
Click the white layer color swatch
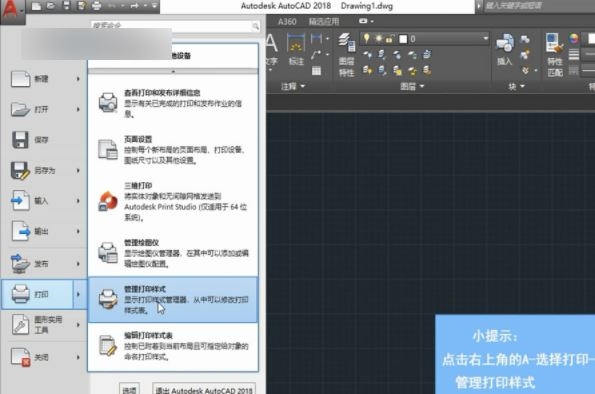[x=403, y=39]
